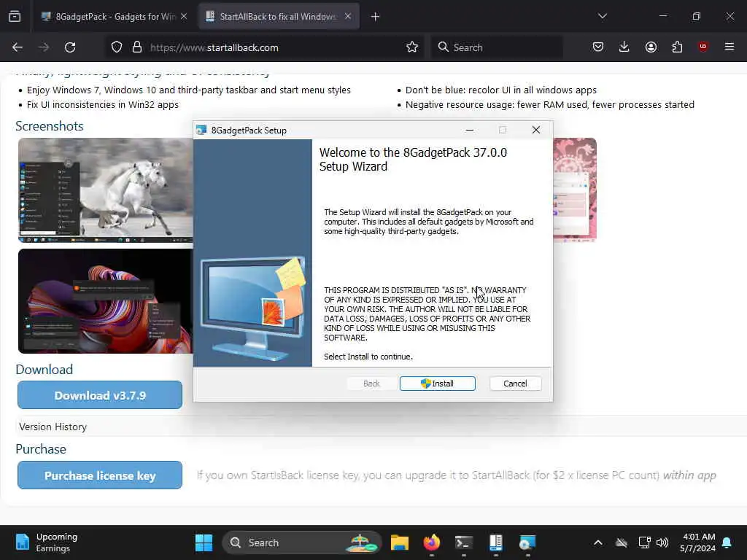Open the Extensions menu
This screenshot has height=560, width=747.
pyautogui.click(x=677, y=47)
